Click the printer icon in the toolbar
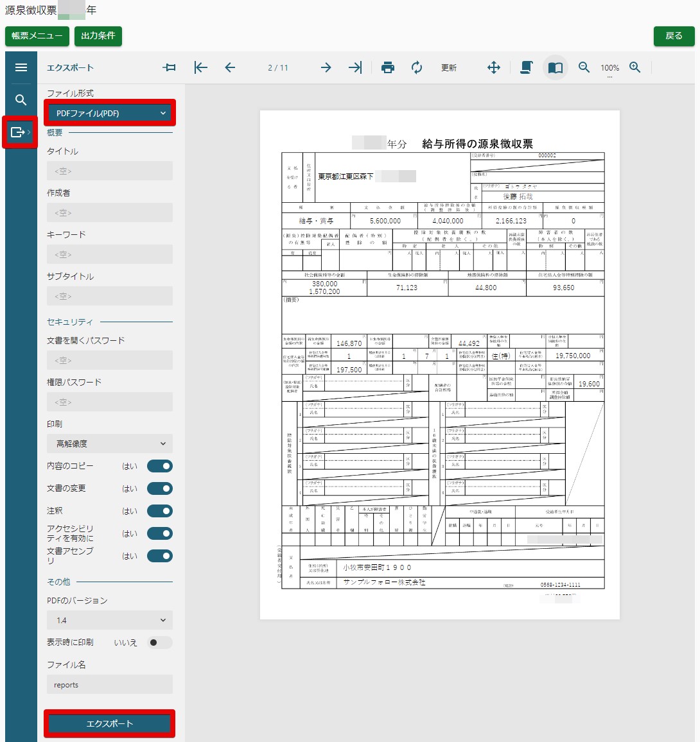700x742 pixels. pos(387,67)
